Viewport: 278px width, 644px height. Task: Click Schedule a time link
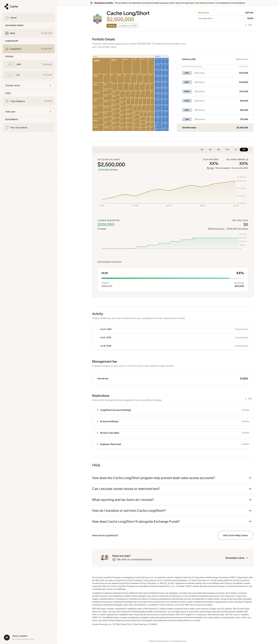tap(236, 558)
